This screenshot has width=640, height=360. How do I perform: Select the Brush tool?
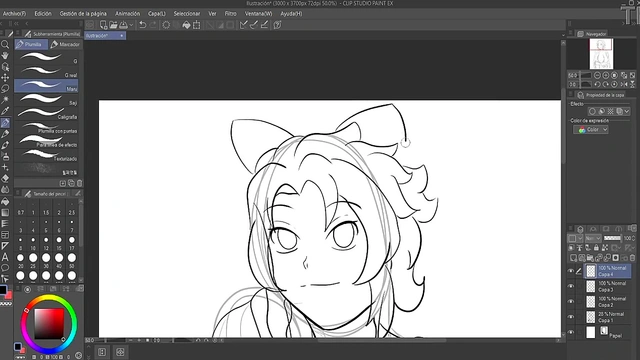point(5,145)
